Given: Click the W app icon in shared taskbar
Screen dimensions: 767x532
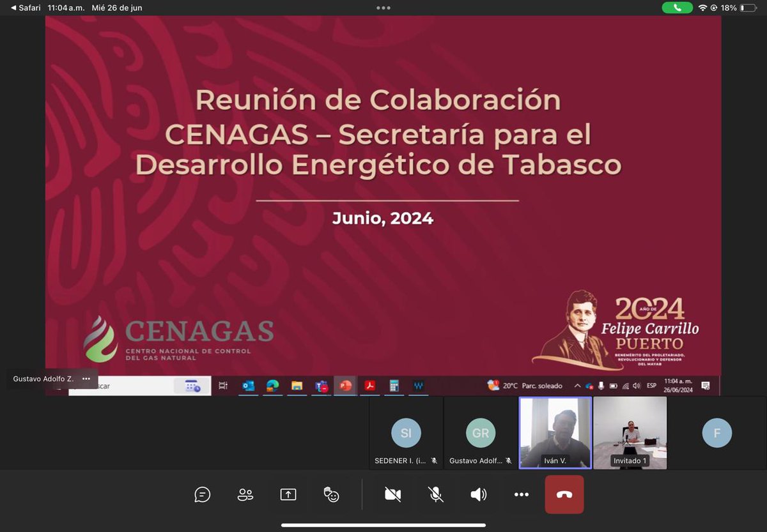Looking at the screenshot, I should pos(419,386).
